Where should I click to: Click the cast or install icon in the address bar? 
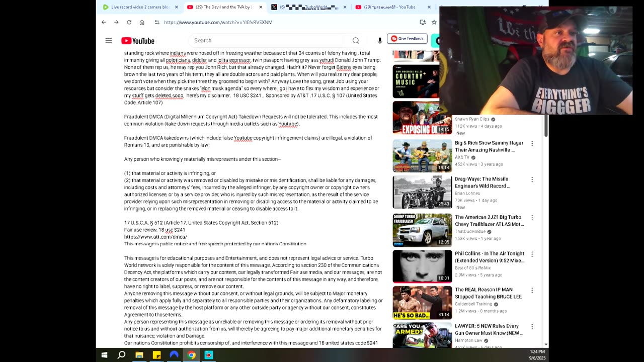pos(423,22)
